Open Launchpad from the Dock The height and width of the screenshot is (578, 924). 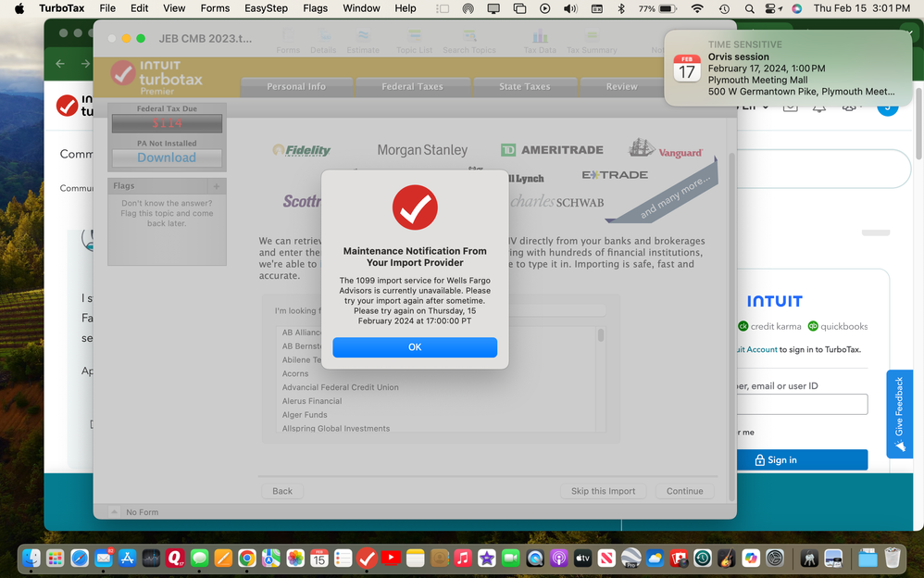click(x=56, y=558)
